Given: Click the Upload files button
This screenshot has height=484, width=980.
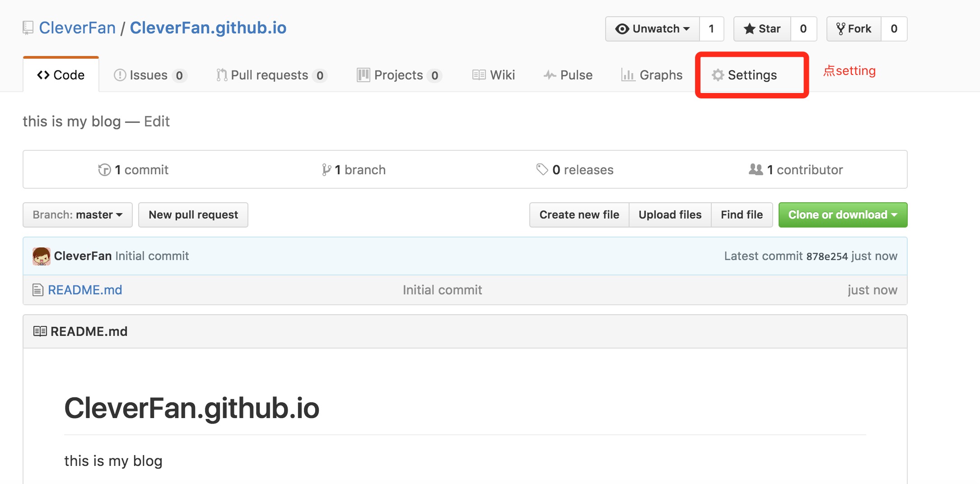Looking at the screenshot, I should pyautogui.click(x=670, y=215).
